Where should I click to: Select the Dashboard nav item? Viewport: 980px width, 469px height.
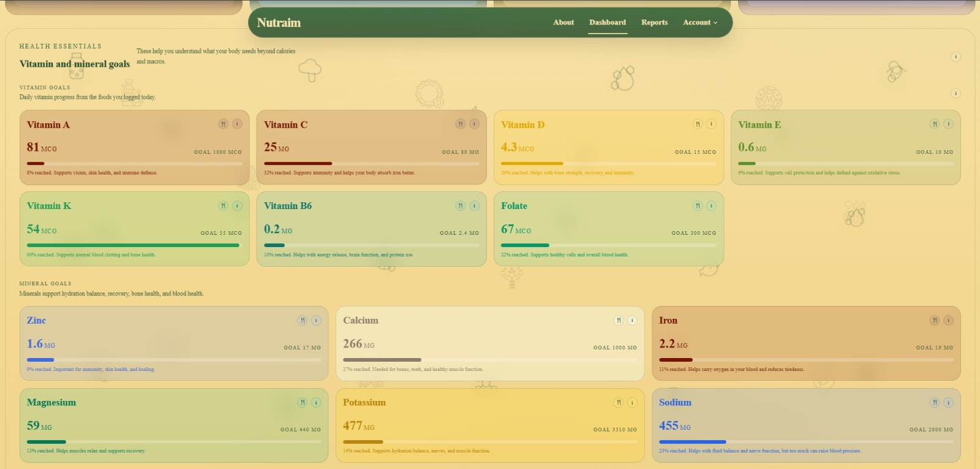(x=608, y=22)
